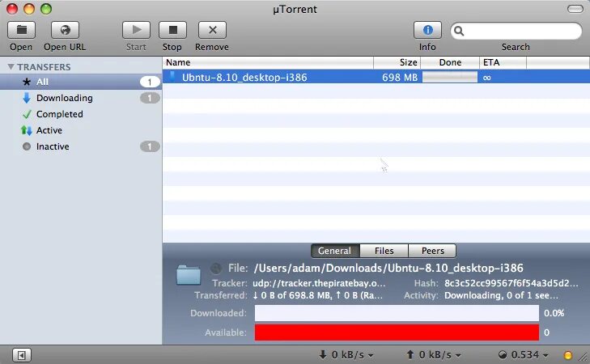Click the red Available bar
This screenshot has height=364, width=590.
pos(397,332)
